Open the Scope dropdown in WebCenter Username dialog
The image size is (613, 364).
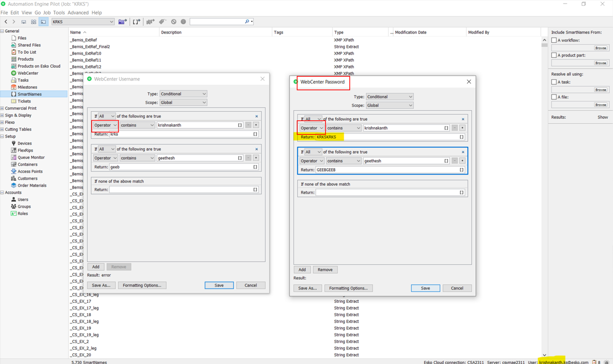pyautogui.click(x=183, y=102)
